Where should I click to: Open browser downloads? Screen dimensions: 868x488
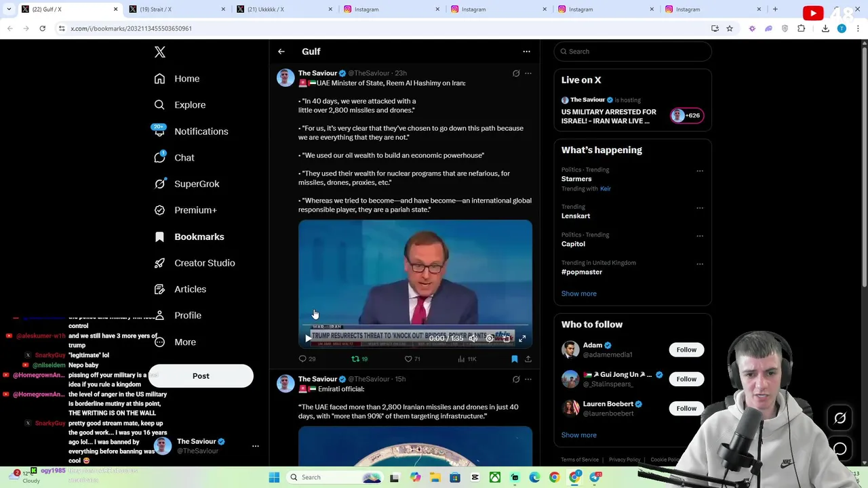pos(825,28)
